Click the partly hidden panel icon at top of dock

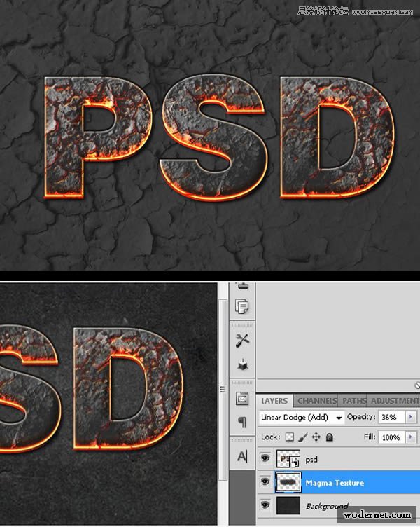(242, 286)
